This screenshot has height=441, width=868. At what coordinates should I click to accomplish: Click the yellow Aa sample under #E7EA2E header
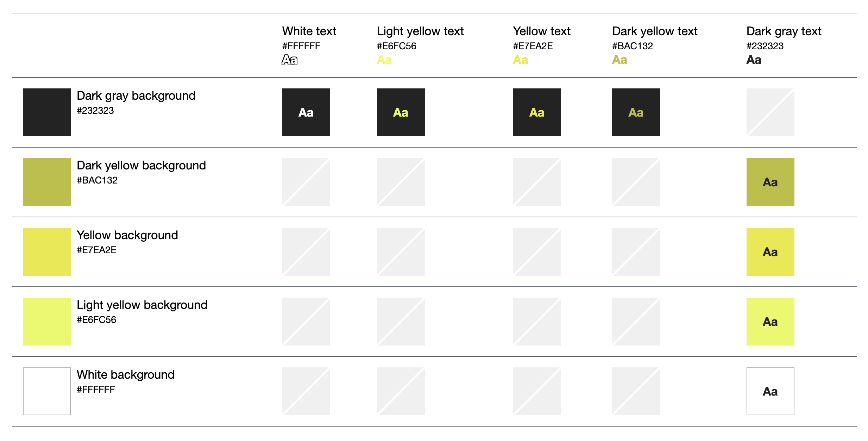pos(520,60)
